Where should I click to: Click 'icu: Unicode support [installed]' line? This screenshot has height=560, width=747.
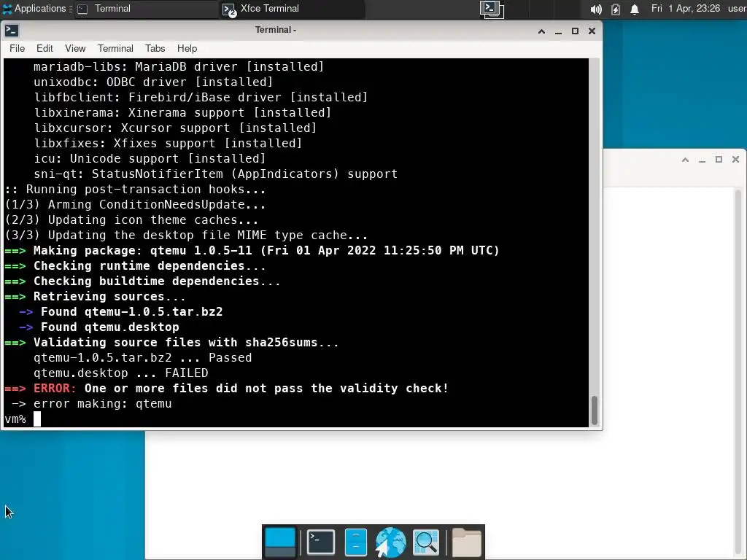(x=150, y=158)
